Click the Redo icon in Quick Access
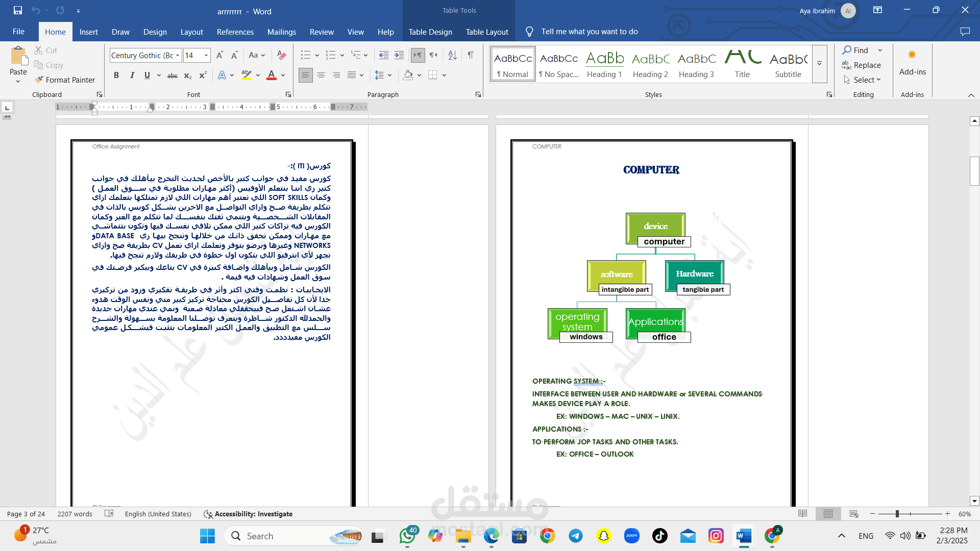This screenshot has width=980, height=551. point(60,10)
